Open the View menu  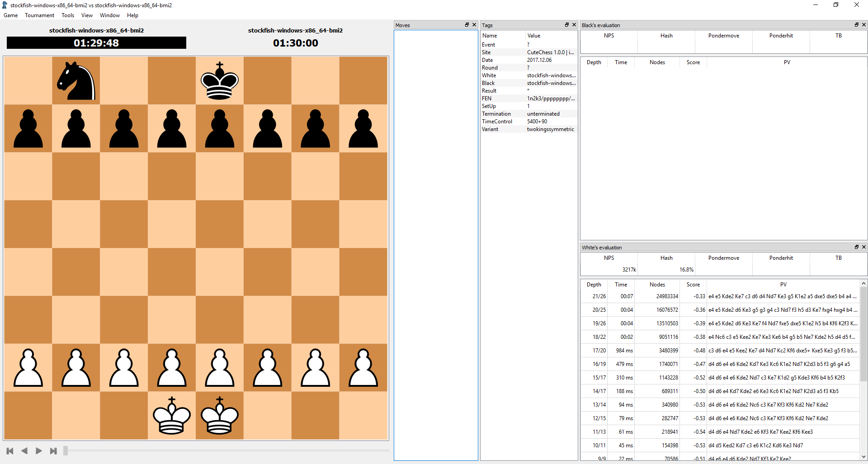(87, 15)
